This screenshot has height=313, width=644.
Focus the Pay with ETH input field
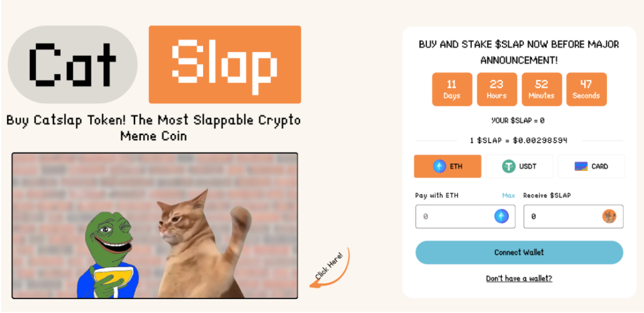pyautogui.click(x=465, y=217)
